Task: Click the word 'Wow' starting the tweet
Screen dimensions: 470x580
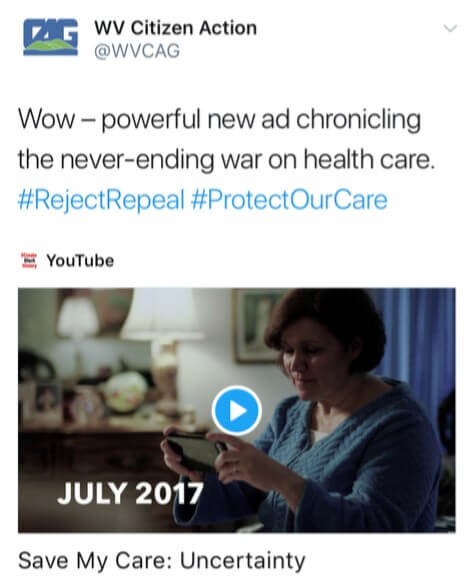Action: (46, 119)
